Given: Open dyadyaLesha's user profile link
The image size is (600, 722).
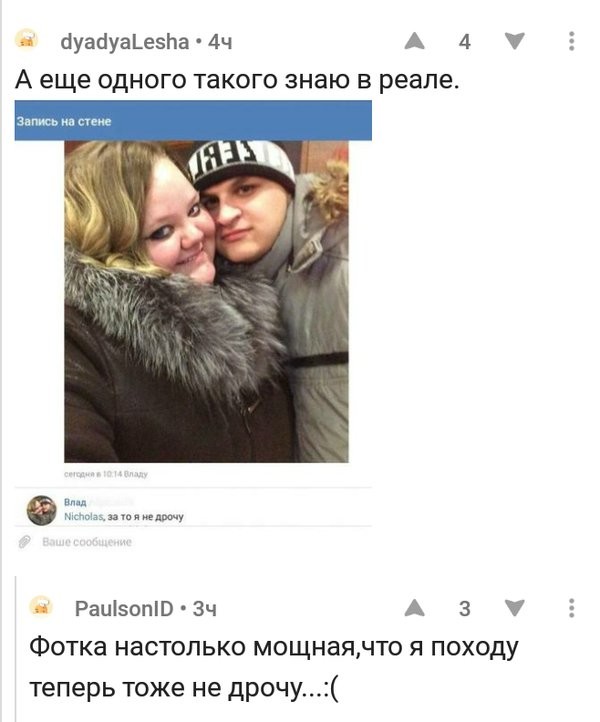Looking at the screenshot, I should point(125,42).
